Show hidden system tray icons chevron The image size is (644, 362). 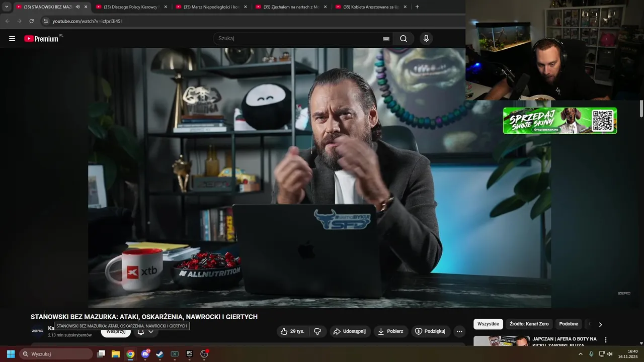pyautogui.click(x=580, y=354)
